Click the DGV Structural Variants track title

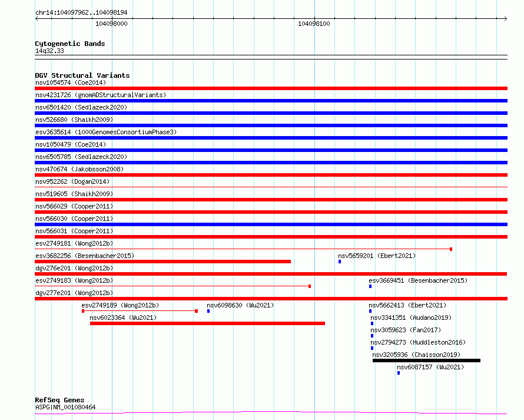(x=82, y=75)
